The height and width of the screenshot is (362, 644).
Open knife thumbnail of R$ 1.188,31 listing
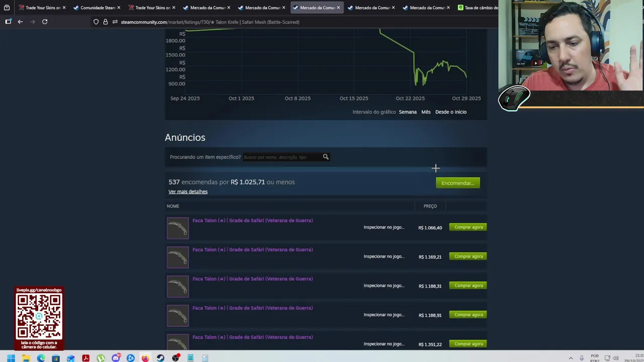click(178, 287)
